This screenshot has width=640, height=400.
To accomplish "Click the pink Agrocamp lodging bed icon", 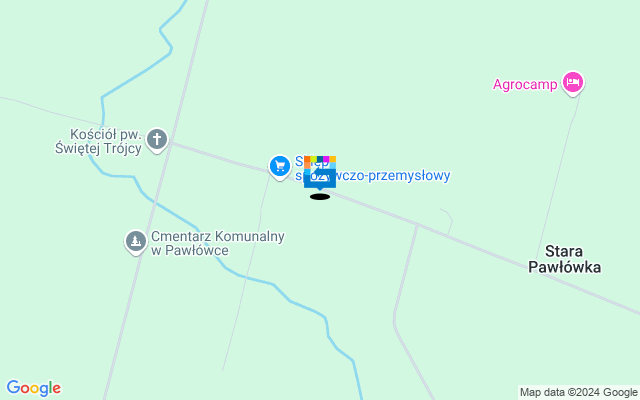I will (573, 83).
